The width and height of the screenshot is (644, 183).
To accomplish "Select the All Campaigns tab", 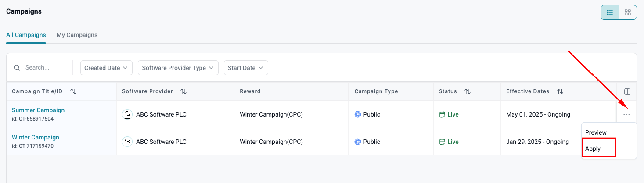I will [x=26, y=35].
